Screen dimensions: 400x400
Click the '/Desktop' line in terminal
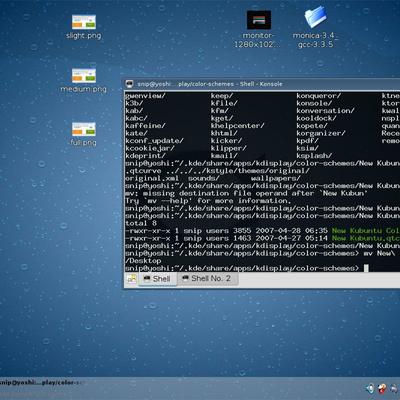[x=143, y=261]
